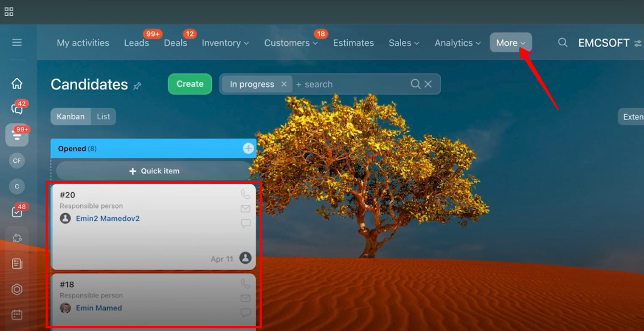Click comment icon on card #20
Viewport: 644px width, 331px height.
245,223
